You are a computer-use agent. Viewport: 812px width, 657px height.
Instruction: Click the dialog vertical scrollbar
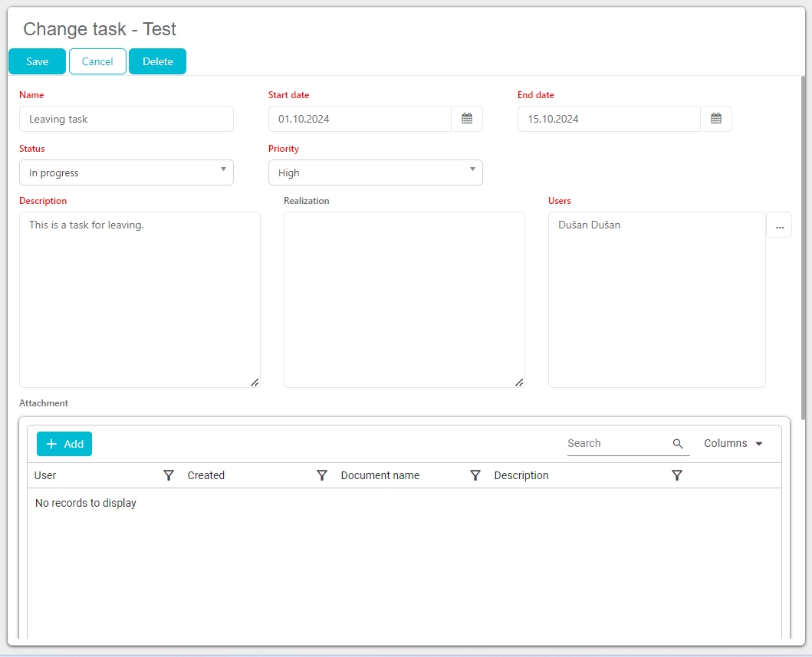click(x=803, y=245)
